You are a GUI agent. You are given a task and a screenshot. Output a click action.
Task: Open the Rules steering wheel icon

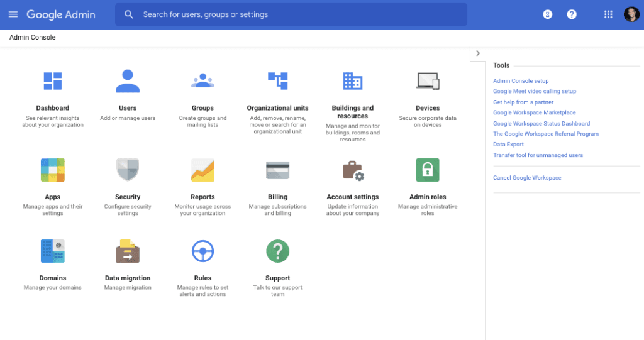coord(203,251)
